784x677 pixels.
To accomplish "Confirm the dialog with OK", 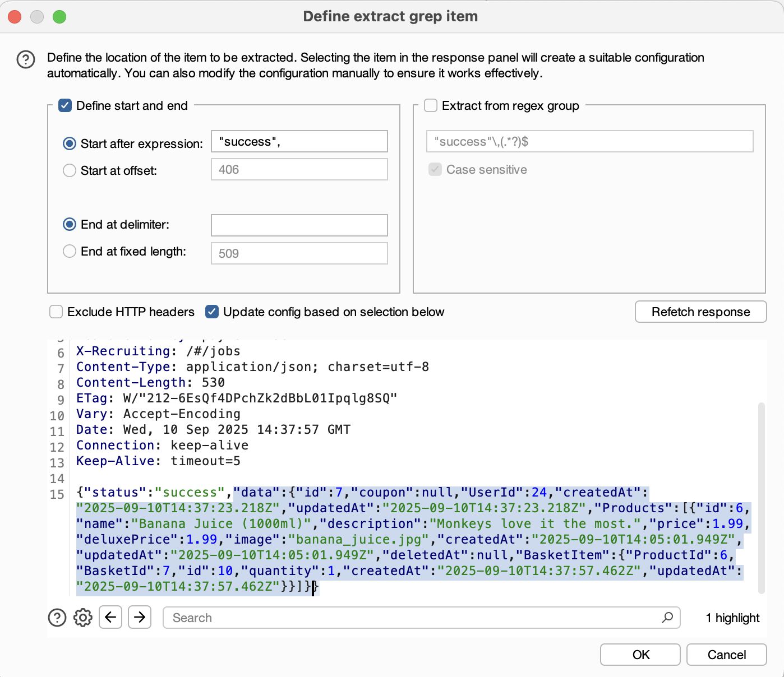I will [x=640, y=655].
